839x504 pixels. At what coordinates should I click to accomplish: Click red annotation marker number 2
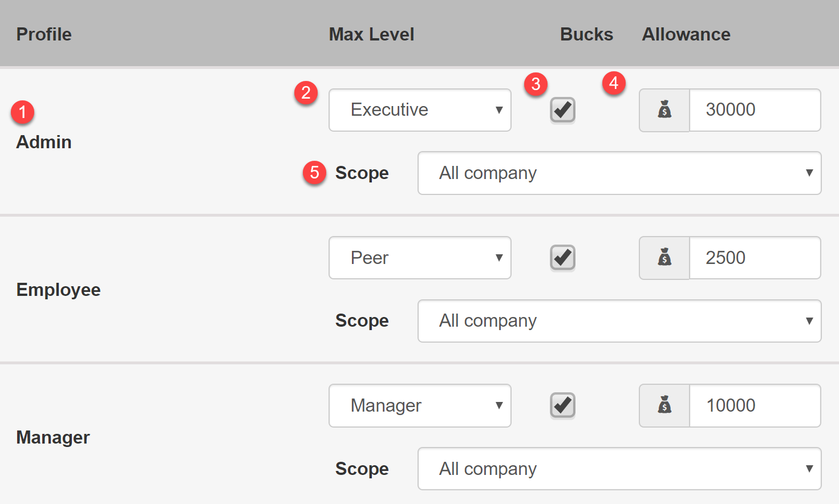click(306, 92)
